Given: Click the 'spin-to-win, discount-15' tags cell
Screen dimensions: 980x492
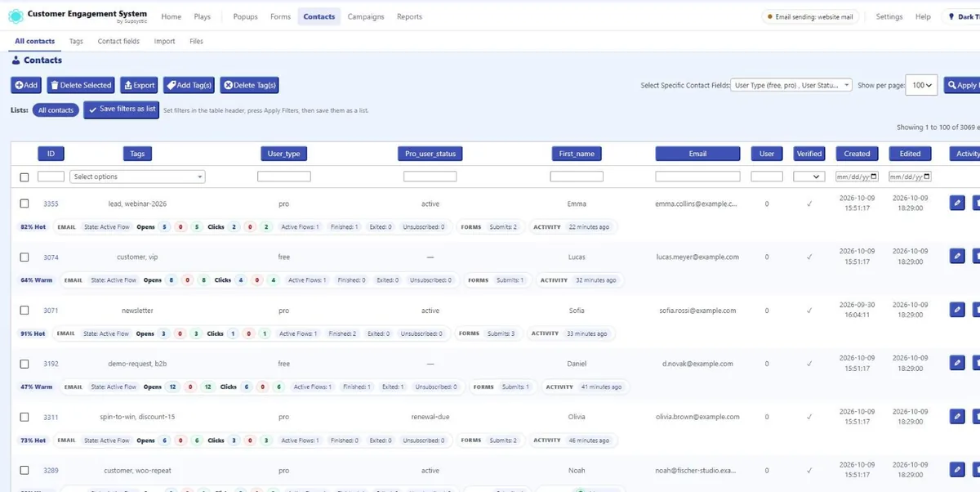Looking at the screenshot, I should 137,417.
